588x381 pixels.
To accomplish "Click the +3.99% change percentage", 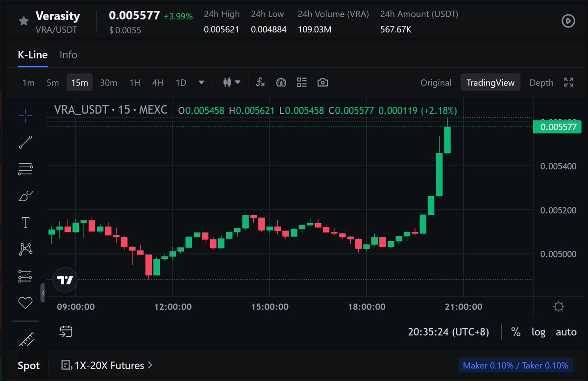I will [x=178, y=16].
